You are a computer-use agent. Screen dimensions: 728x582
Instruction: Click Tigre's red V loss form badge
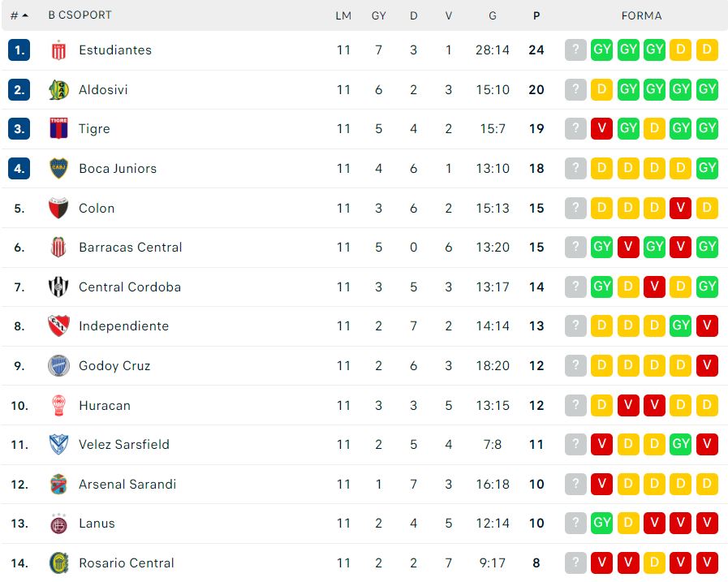coord(601,129)
